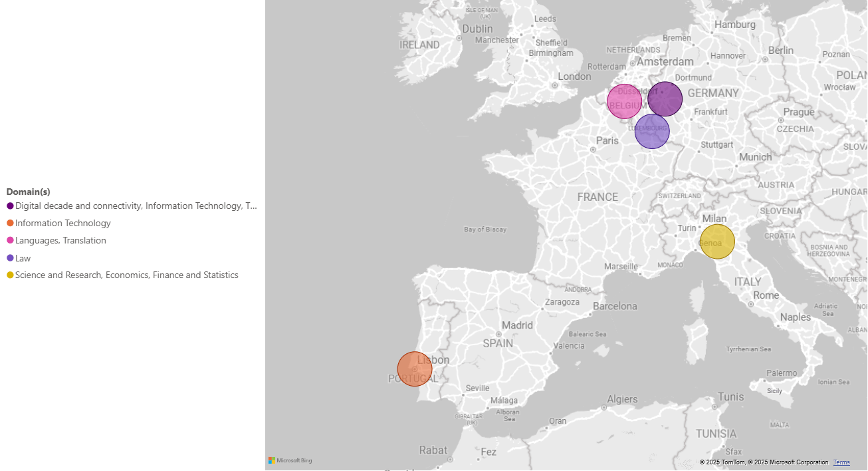The image size is (868, 471).
Task: Click the dark purple legend color dot
Action: [x=10, y=206]
